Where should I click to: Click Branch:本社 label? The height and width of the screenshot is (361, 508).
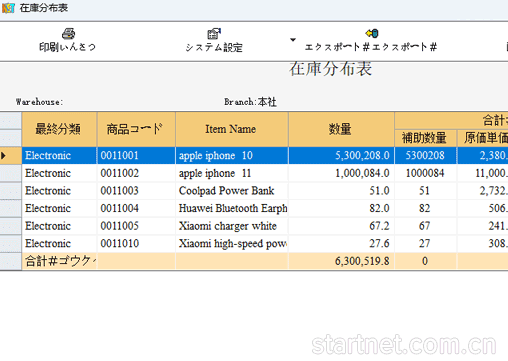tap(250, 102)
